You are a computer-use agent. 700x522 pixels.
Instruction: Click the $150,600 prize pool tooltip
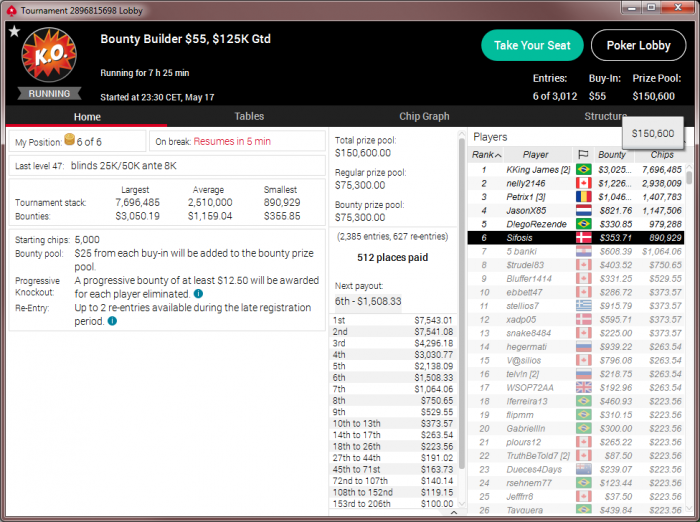(x=653, y=134)
